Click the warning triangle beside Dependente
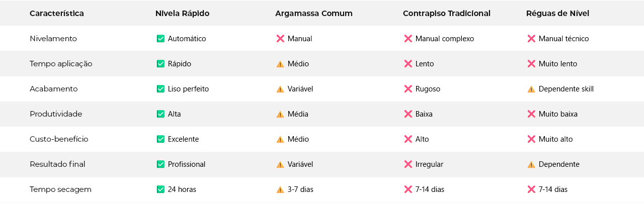 tap(531, 165)
